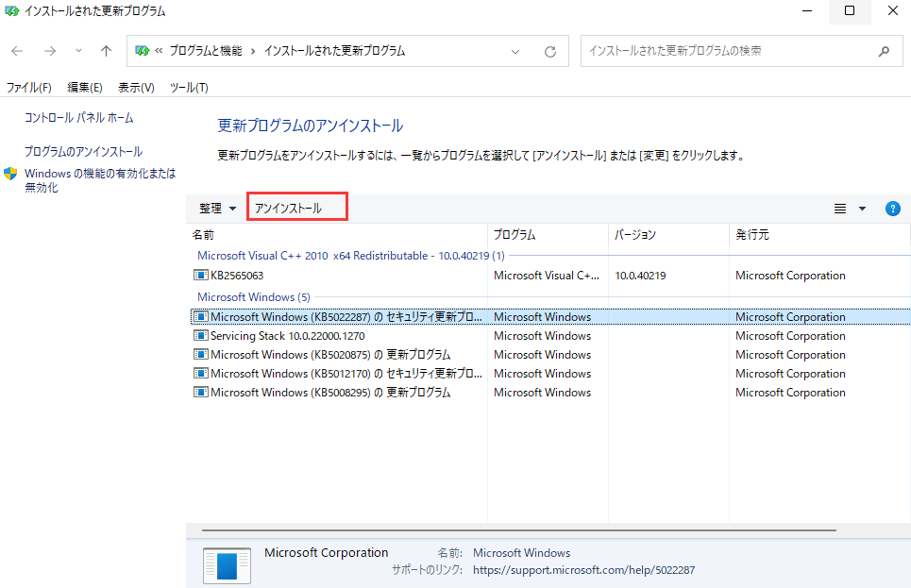This screenshot has width=911, height=588.
Task: Click the アンインストール button
Action: click(x=295, y=207)
